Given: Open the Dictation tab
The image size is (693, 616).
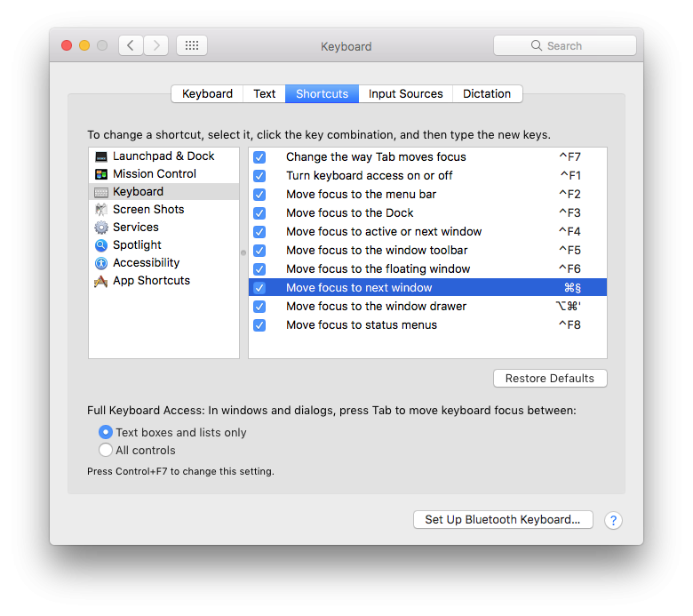Looking at the screenshot, I should [x=487, y=93].
